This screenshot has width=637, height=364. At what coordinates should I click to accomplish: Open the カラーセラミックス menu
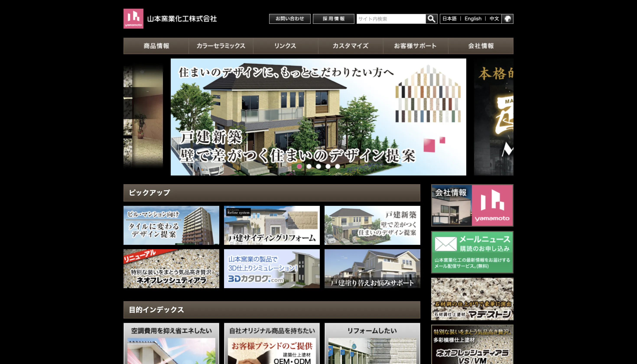pyautogui.click(x=221, y=46)
